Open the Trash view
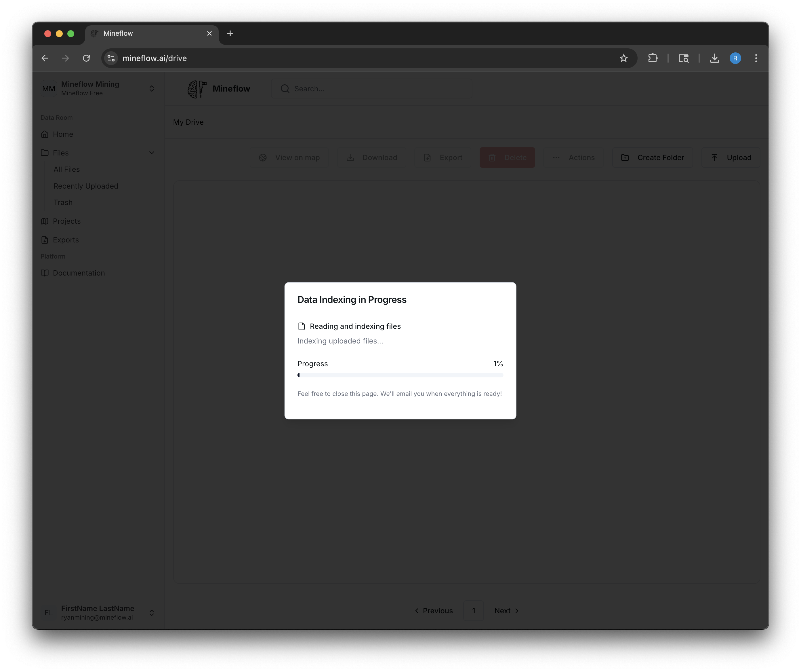 [x=63, y=202]
